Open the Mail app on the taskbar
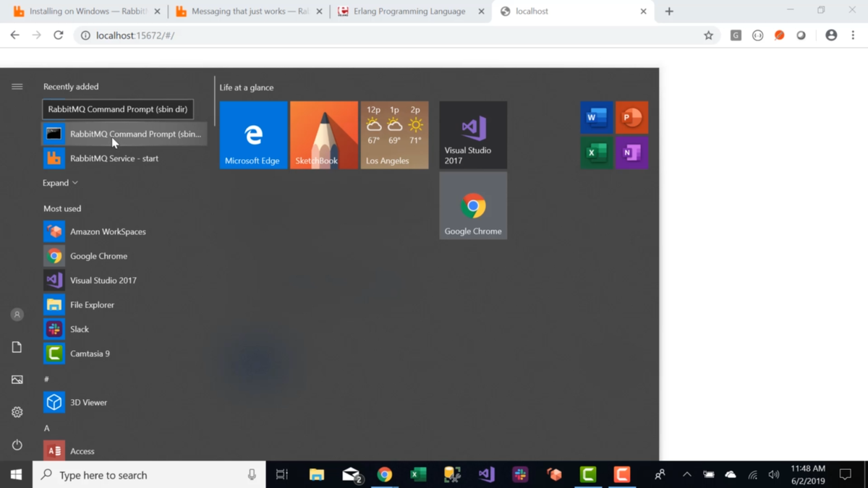Screen dimensions: 868x488 coord(352,475)
